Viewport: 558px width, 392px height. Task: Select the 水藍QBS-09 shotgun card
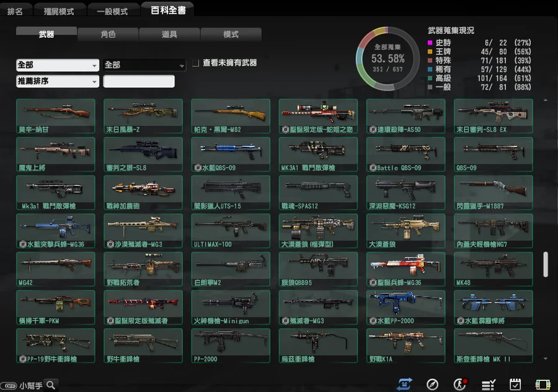tap(231, 154)
